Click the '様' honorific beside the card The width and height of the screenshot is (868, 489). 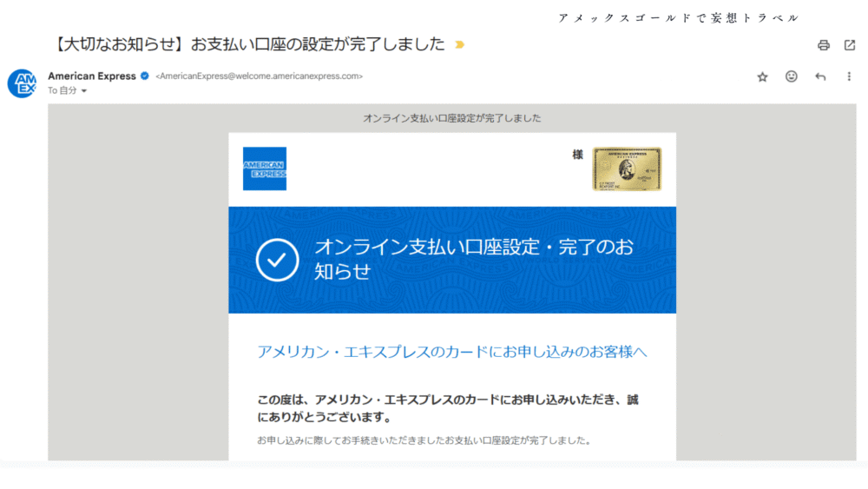coord(577,155)
